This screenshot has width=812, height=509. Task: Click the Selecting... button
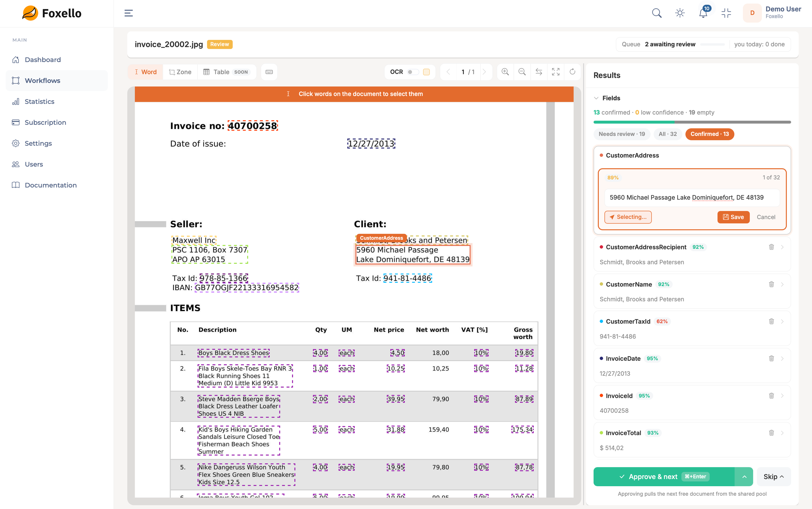tap(628, 217)
